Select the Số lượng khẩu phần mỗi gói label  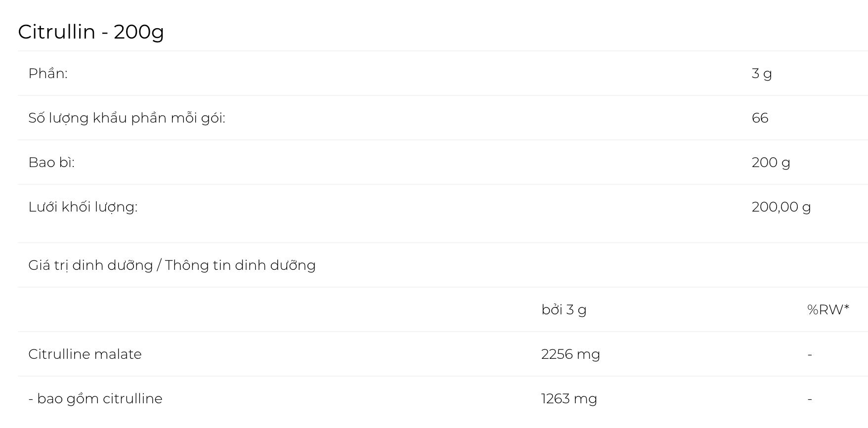point(127,118)
